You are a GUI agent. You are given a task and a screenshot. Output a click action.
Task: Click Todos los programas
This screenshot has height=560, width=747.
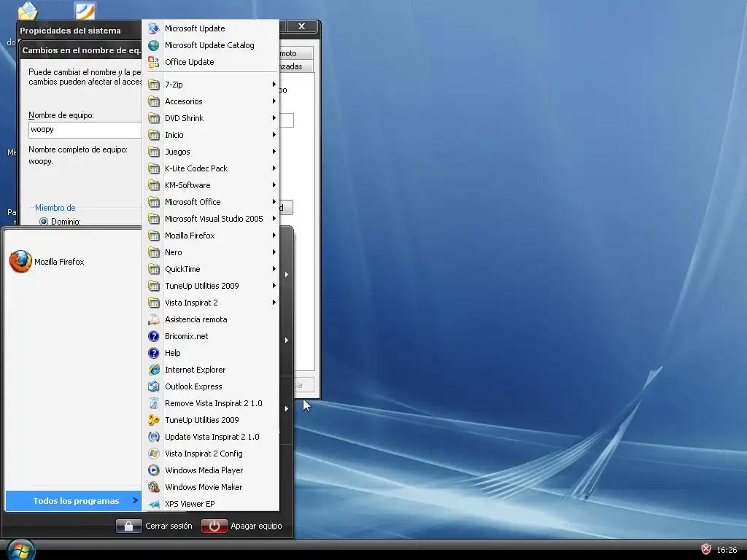point(74,501)
